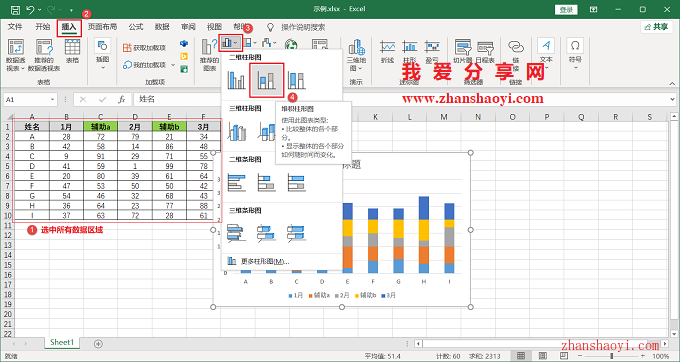Screen dimensions: 680x362
Task: Click the insert function fx button
Action: tap(122, 100)
